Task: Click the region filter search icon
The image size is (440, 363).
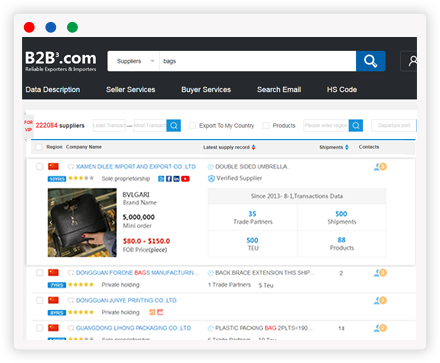Action: [x=356, y=125]
